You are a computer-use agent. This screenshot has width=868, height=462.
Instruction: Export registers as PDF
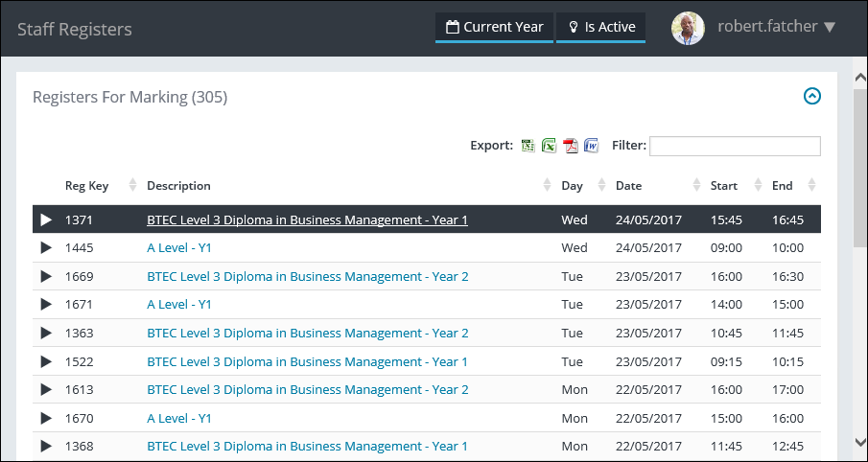(x=570, y=146)
